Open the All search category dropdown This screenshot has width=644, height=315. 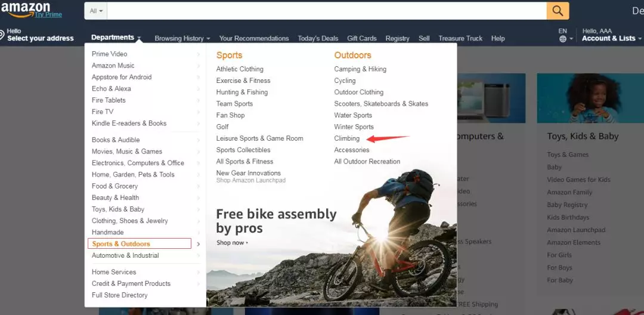coord(95,11)
